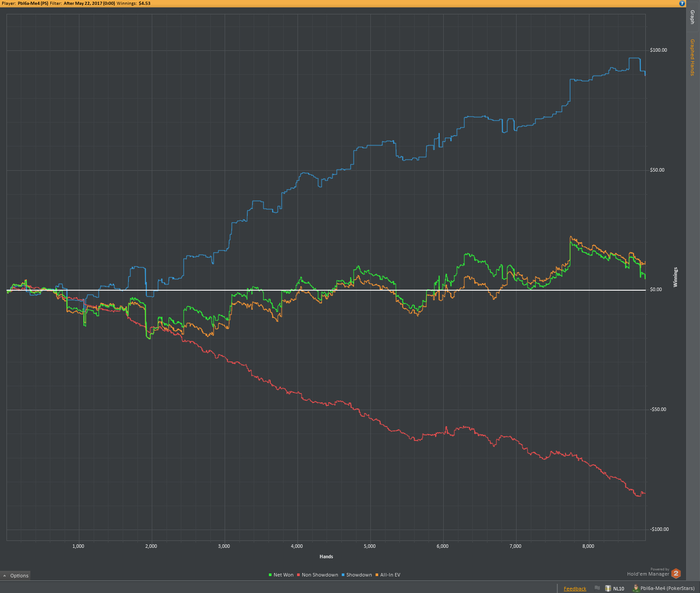Click the Hands x-axis title
The width and height of the screenshot is (700, 593).
(326, 556)
